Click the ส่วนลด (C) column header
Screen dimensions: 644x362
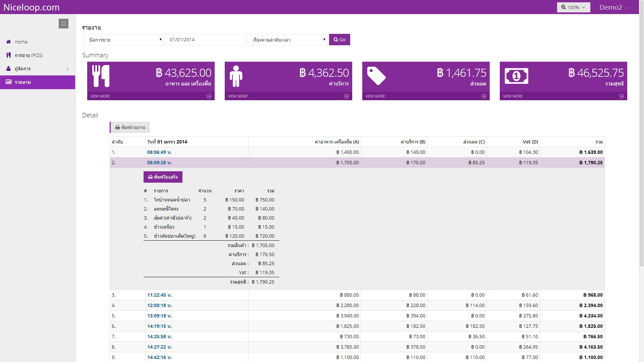coord(474,142)
